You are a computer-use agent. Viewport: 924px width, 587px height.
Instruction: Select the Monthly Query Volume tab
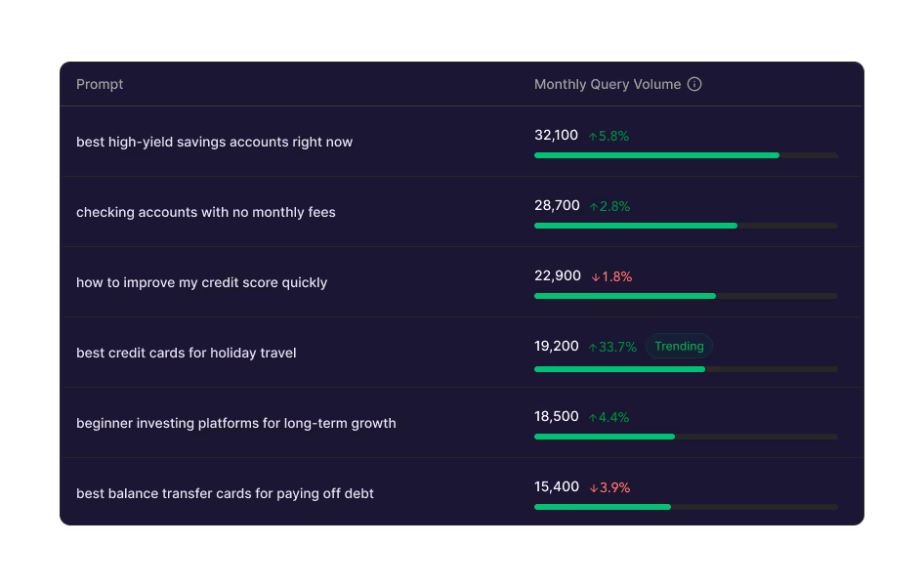click(608, 84)
